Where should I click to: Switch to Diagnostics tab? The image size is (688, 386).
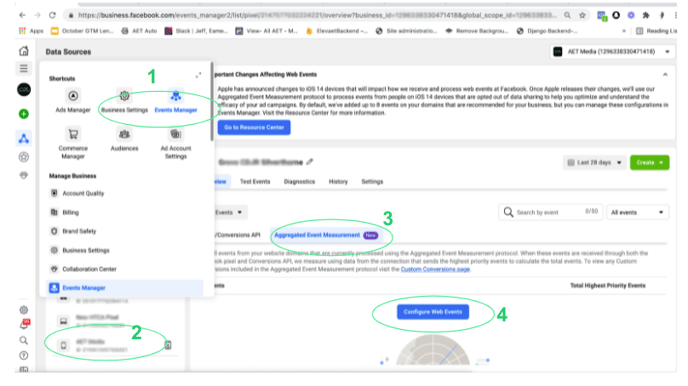[x=299, y=182]
